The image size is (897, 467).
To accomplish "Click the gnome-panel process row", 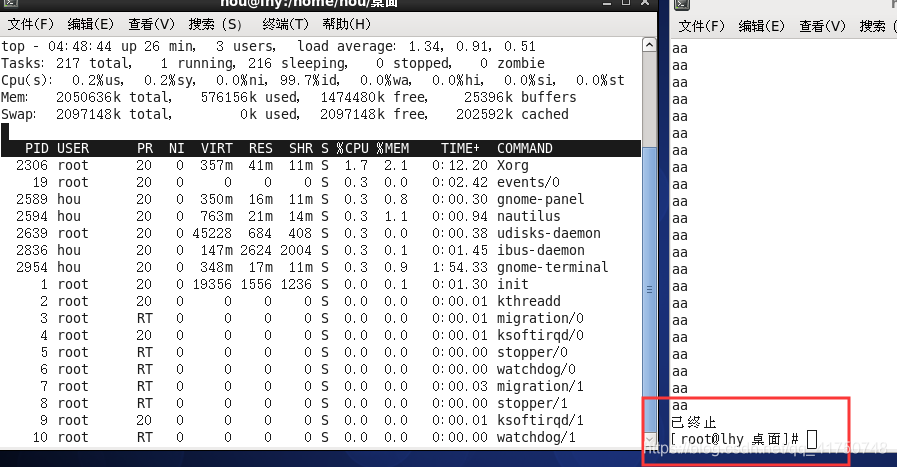I will tap(320, 199).
